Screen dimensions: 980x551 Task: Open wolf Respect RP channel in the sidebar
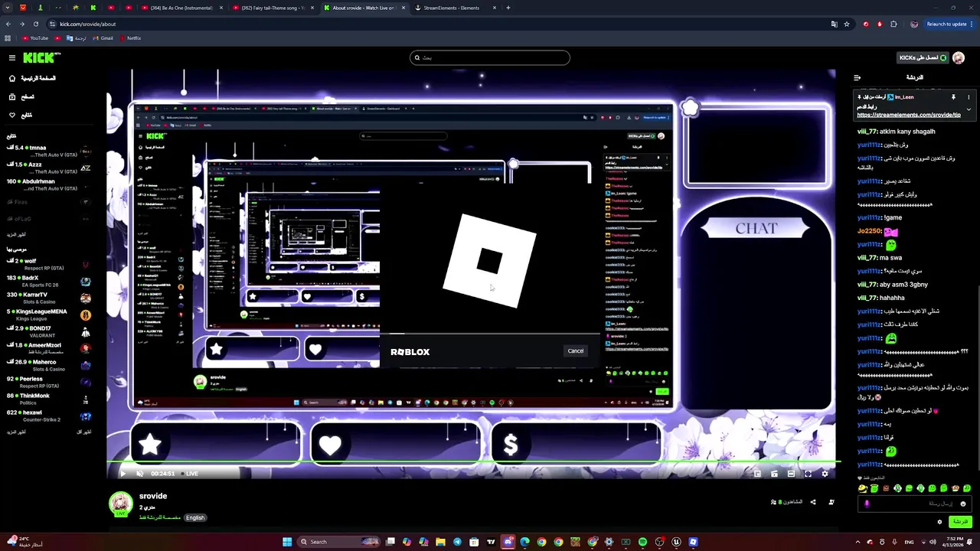(x=48, y=264)
